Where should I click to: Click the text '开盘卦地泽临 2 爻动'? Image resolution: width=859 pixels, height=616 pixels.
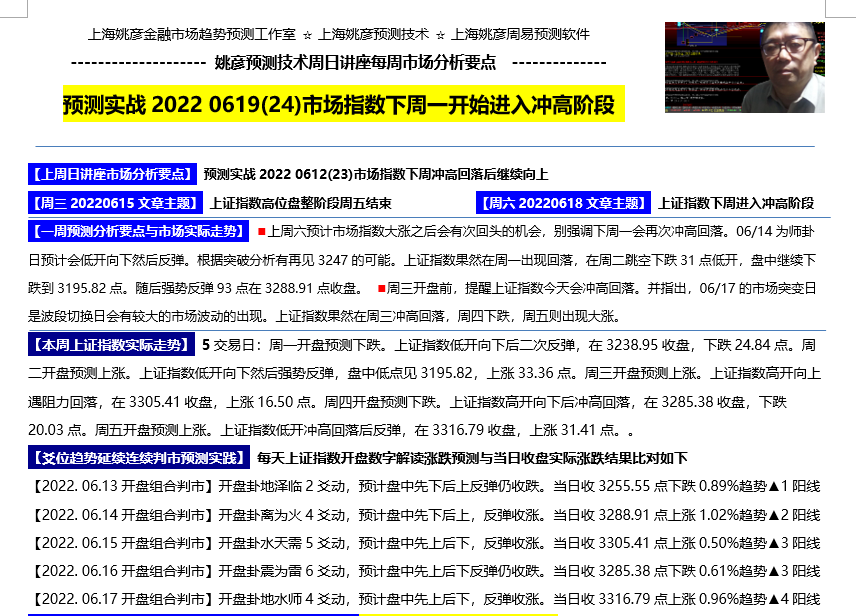click(x=282, y=486)
